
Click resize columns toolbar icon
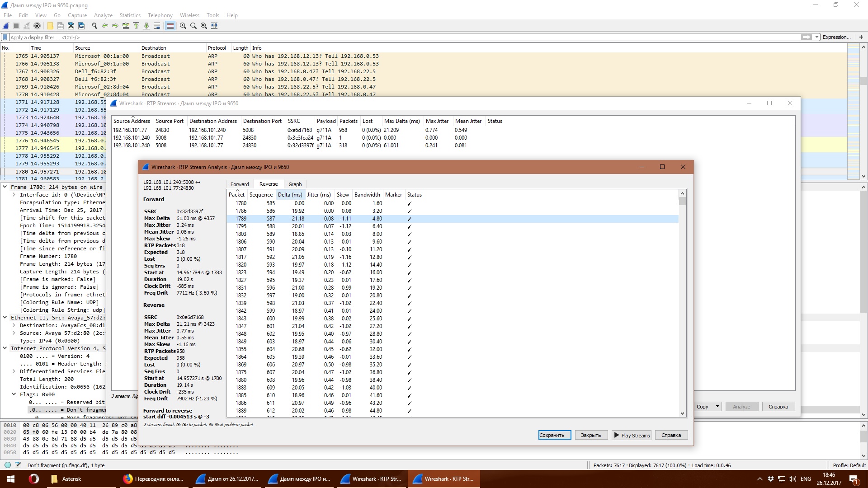214,26
